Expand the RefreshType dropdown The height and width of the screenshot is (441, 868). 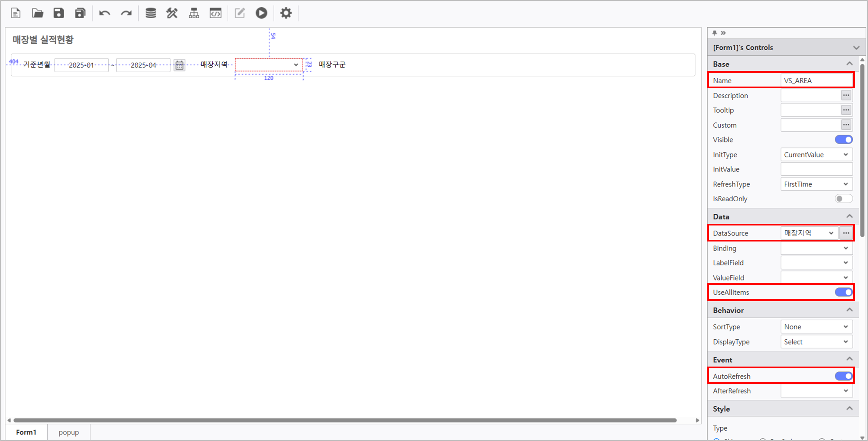(x=816, y=184)
